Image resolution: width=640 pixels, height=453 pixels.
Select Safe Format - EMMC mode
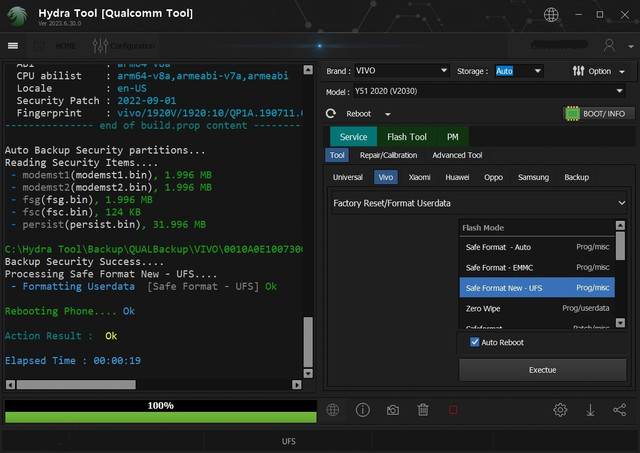click(x=537, y=267)
